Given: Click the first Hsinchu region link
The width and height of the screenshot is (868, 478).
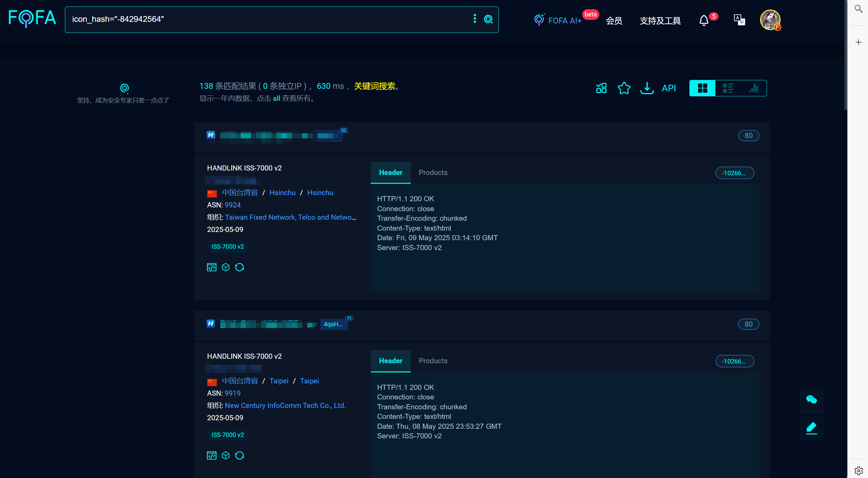Looking at the screenshot, I should tap(282, 193).
